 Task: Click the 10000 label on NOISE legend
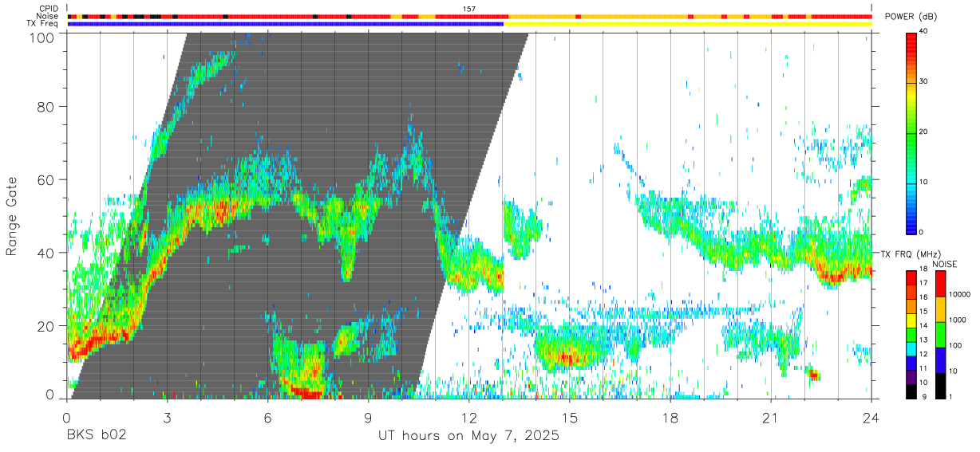point(959,295)
